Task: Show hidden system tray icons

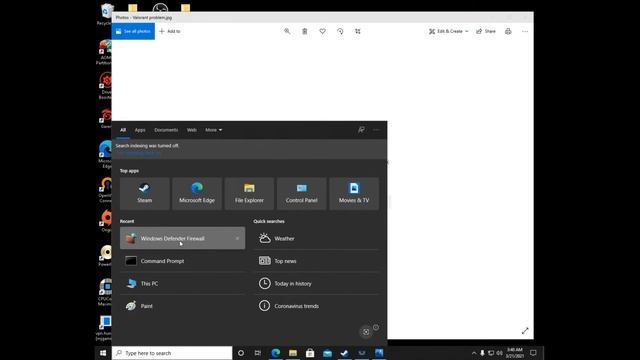Action: tap(474, 353)
